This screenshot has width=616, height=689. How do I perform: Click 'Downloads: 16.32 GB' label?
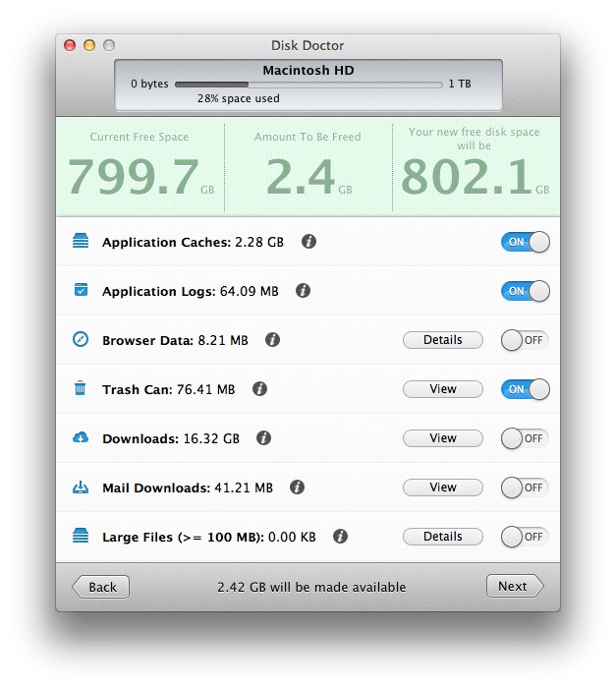click(x=171, y=439)
